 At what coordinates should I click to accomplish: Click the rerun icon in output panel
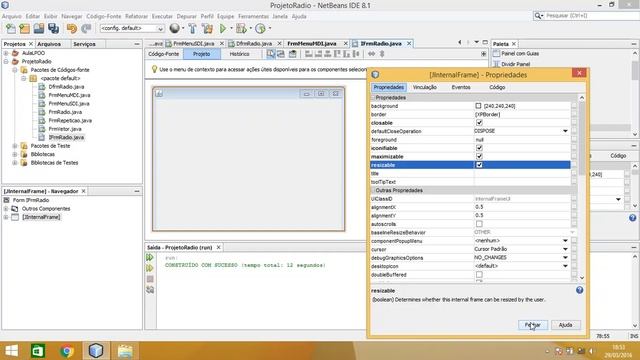[x=150, y=257]
